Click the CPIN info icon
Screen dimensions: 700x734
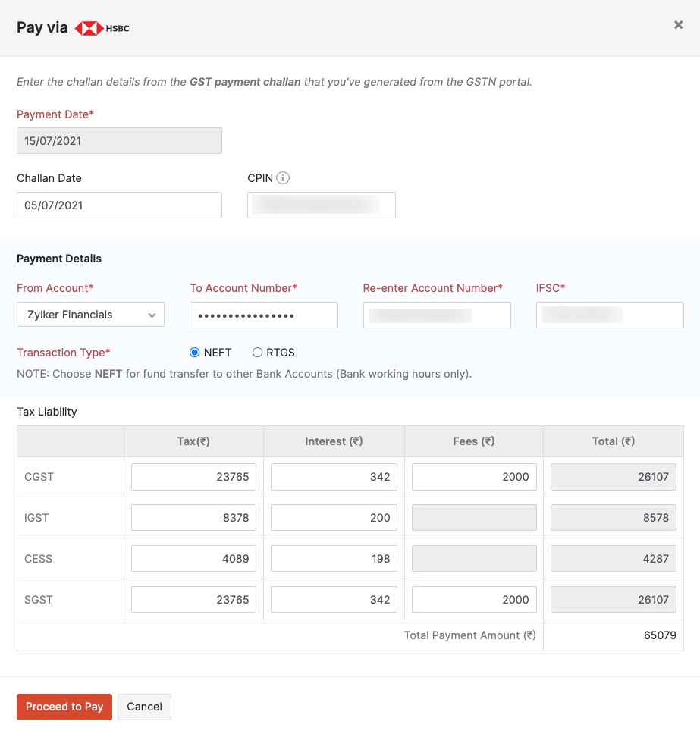click(283, 178)
